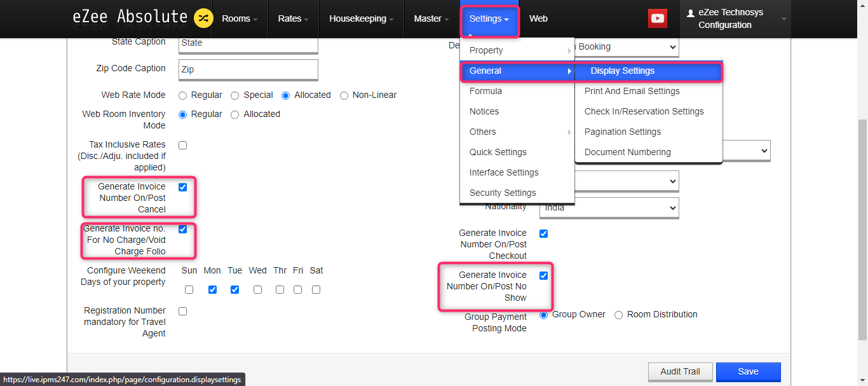Image resolution: width=868 pixels, height=386 pixels.
Task: Open Security Settings
Action: pos(517,193)
